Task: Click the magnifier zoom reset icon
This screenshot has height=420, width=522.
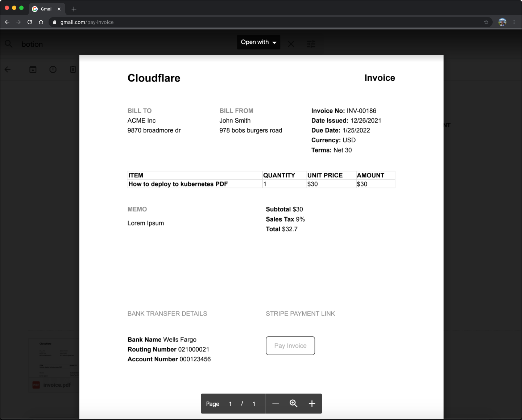Action: click(294, 404)
